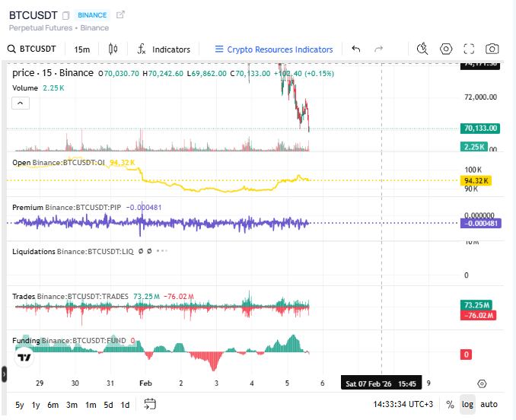Set range to 1m
516x420 pixels.
coord(91,405)
